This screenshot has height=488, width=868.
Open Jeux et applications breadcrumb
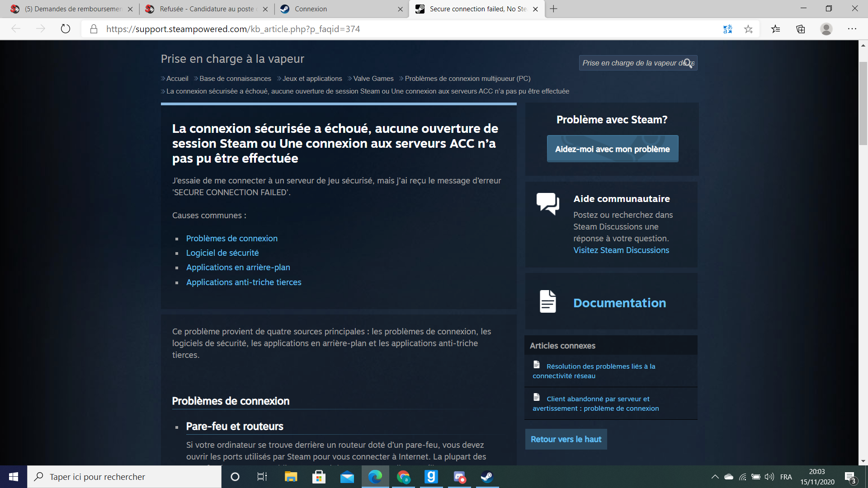312,78
